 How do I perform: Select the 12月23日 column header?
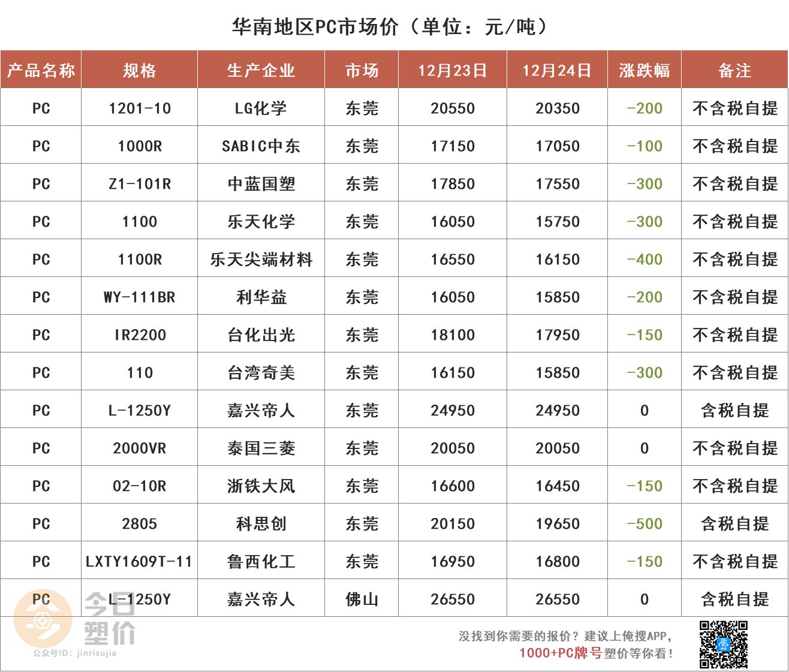pos(452,70)
